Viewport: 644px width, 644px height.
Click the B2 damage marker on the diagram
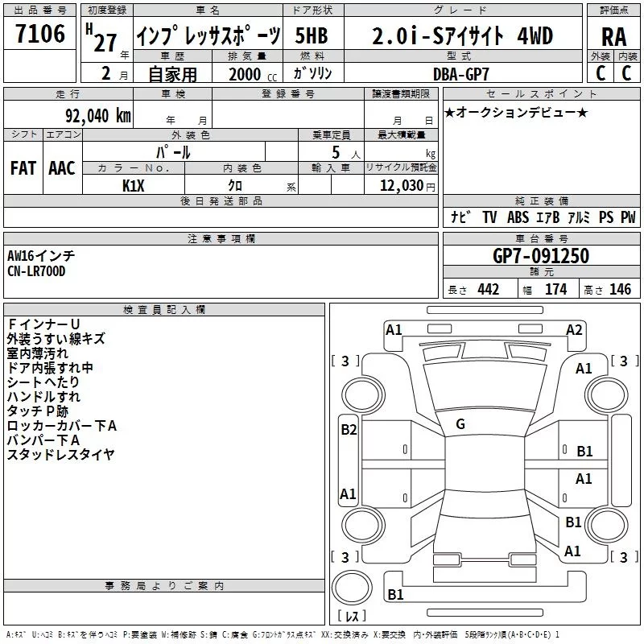[348, 430]
